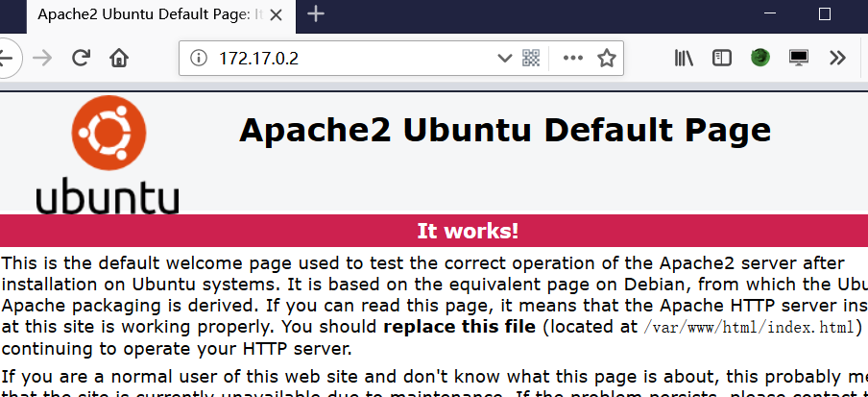Image resolution: width=868 pixels, height=397 pixels.
Task: Open the green round extension icon
Action: pos(760,58)
